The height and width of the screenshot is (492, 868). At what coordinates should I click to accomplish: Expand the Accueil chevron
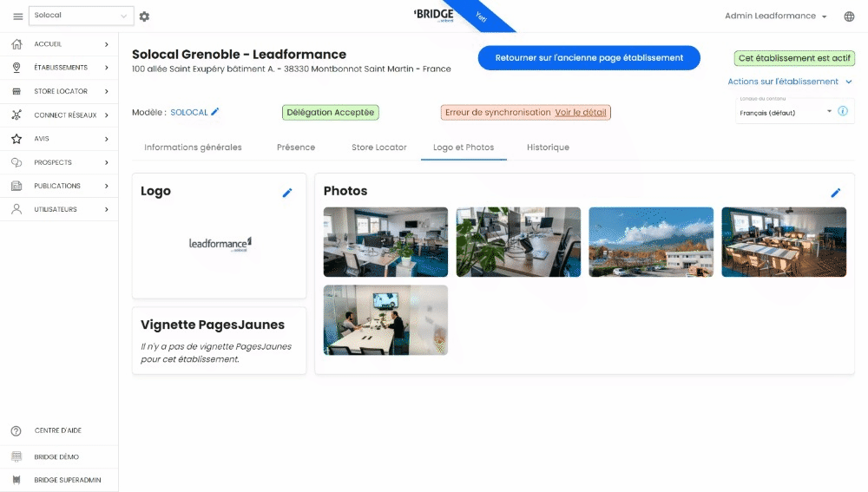coord(107,44)
